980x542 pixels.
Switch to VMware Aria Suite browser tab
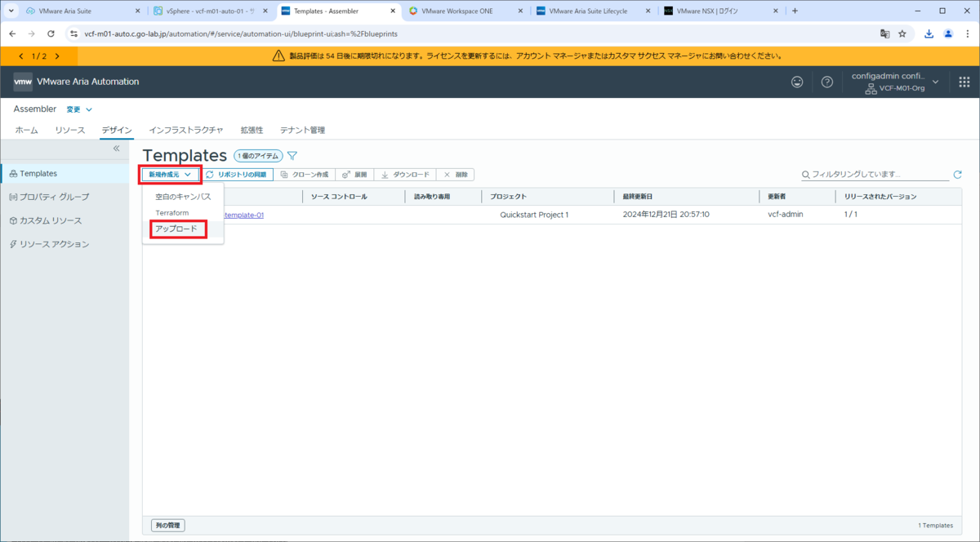(78, 11)
